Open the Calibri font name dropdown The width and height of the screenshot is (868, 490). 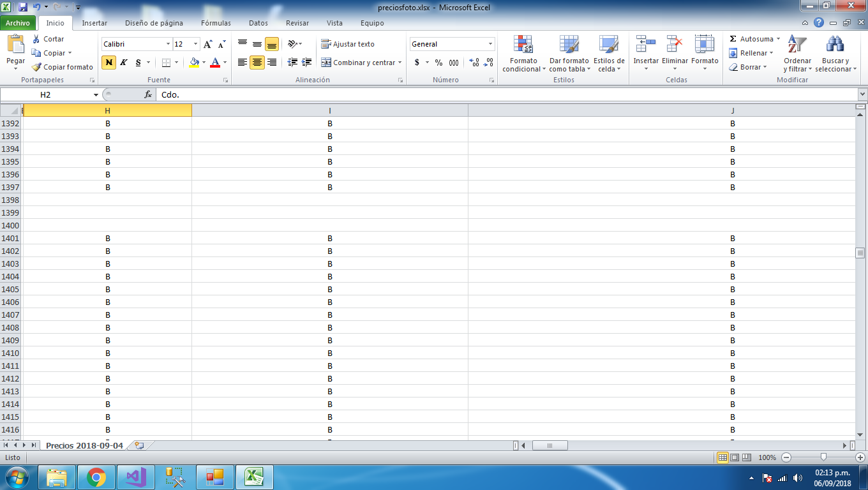168,44
